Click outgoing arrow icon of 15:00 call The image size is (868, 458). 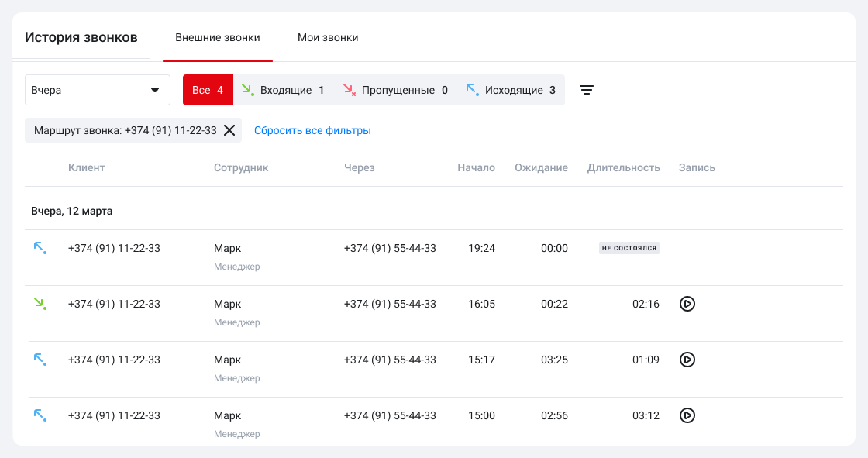coord(40,415)
